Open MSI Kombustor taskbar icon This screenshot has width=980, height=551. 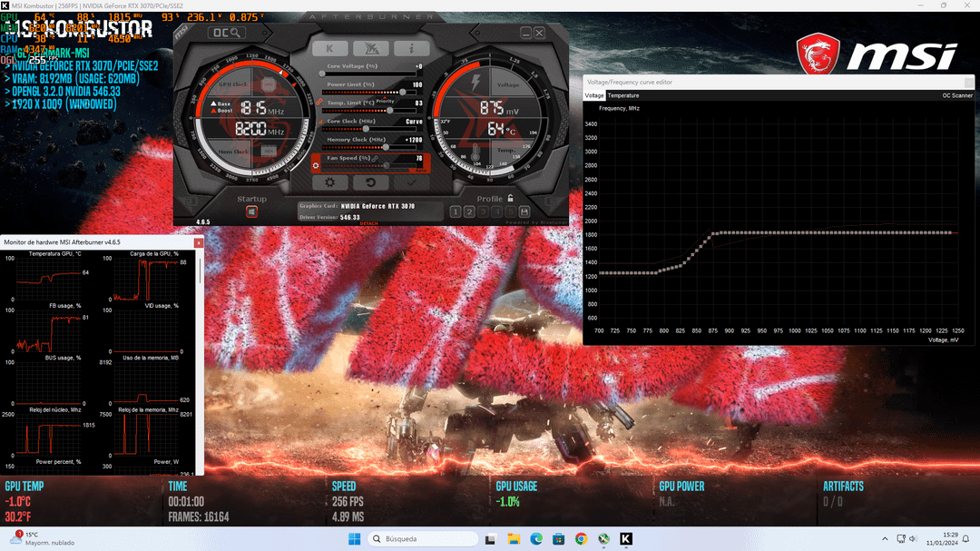[x=626, y=538]
